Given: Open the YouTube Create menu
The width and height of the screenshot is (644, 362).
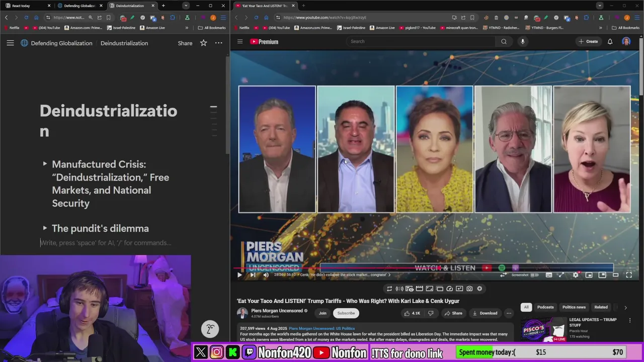Looking at the screenshot, I should click(588, 41).
